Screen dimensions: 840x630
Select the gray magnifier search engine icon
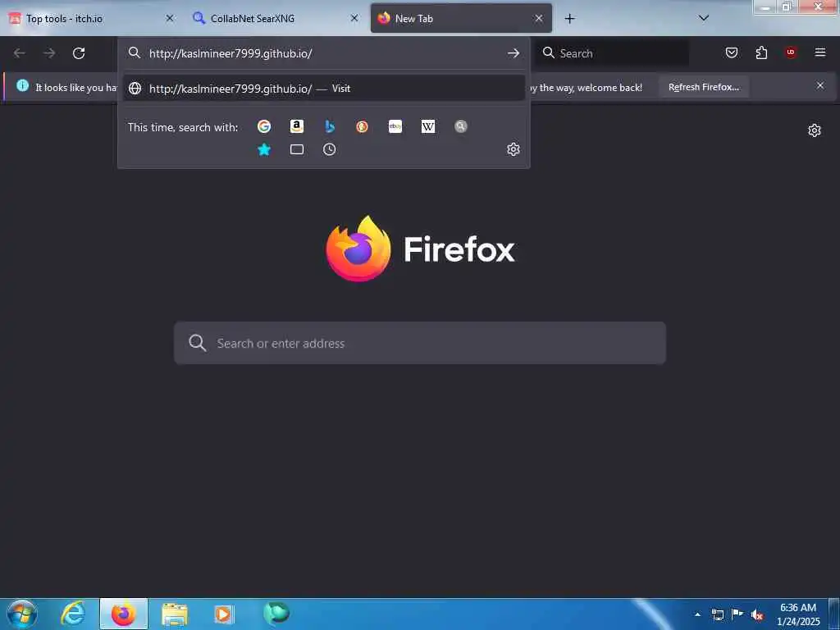pyautogui.click(x=461, y=126)
